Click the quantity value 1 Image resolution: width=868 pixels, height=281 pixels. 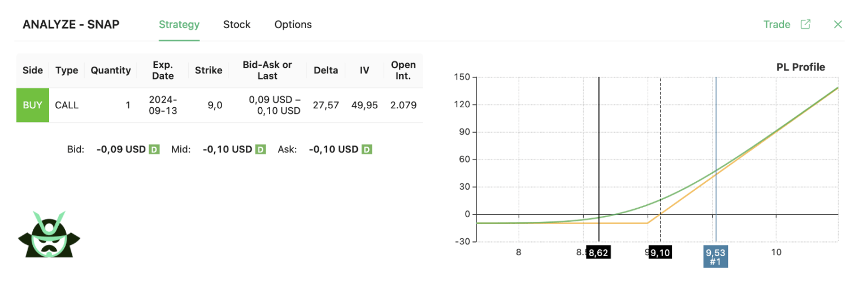pos(128,105)
